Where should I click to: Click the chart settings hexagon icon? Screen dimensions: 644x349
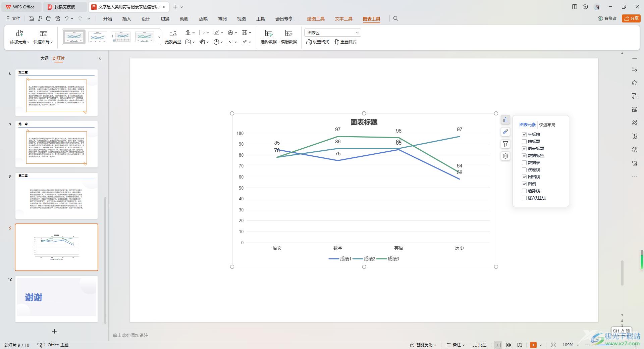click(505, 156)
